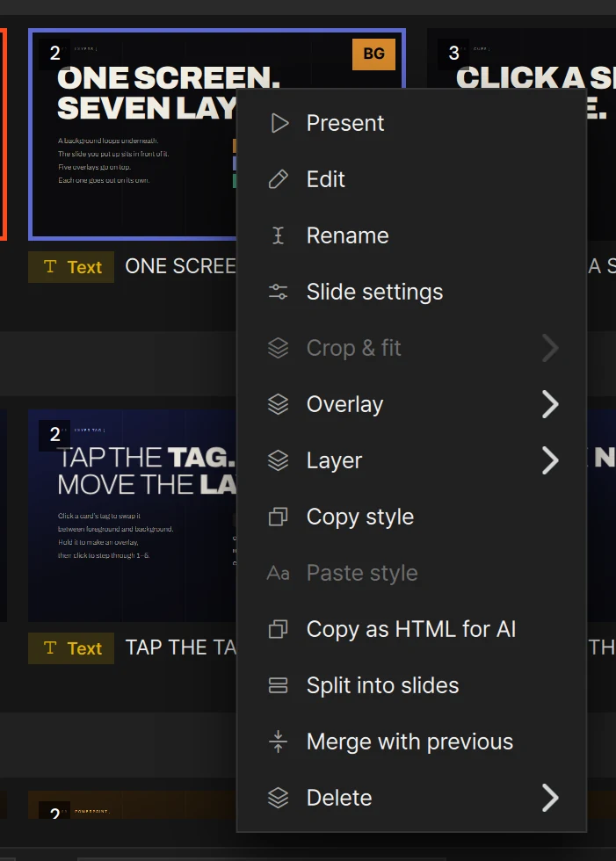This screenshot has width=616, height=861.
Task: Select Copy style menu entry
Action: click(x=411, y=517)
